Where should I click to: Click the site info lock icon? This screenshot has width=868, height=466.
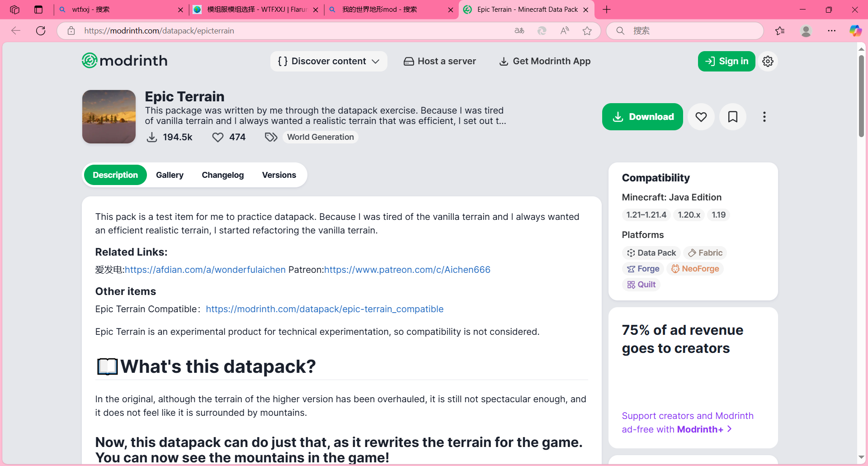[71, 31]
